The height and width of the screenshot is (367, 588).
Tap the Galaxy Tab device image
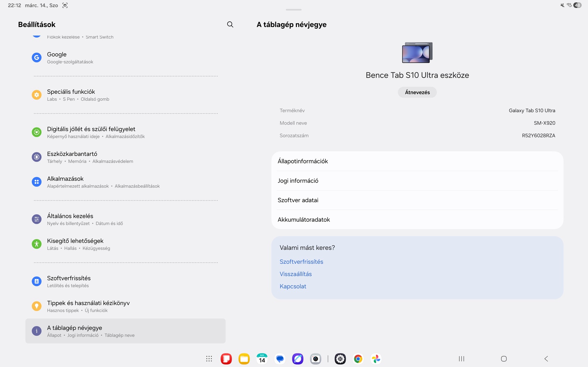pos(417,52)
